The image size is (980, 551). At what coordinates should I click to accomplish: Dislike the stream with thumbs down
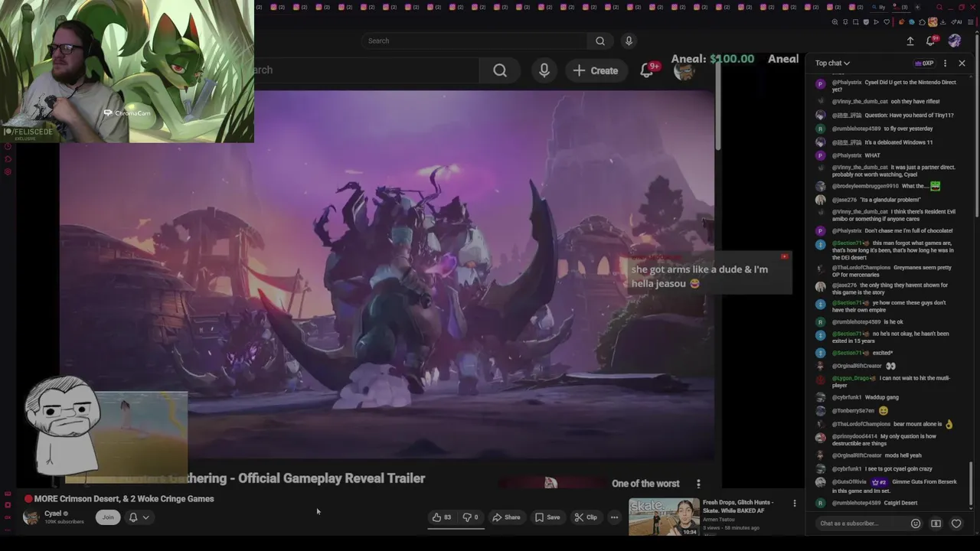tap(470, 517)
